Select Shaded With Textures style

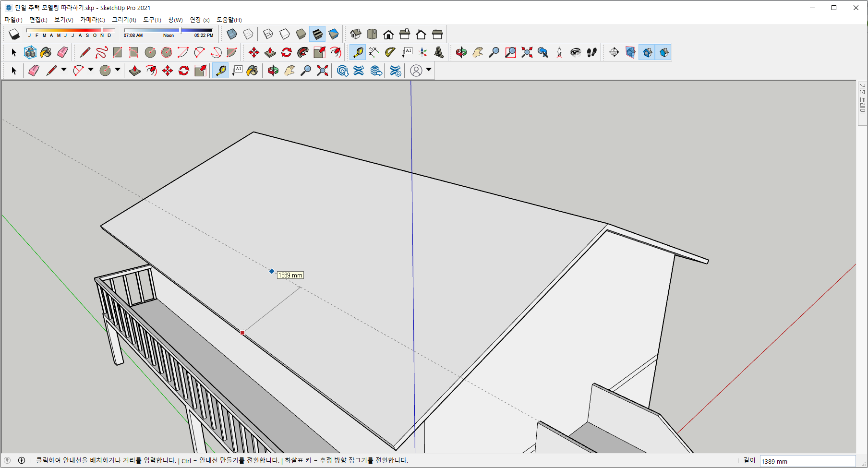317,34
